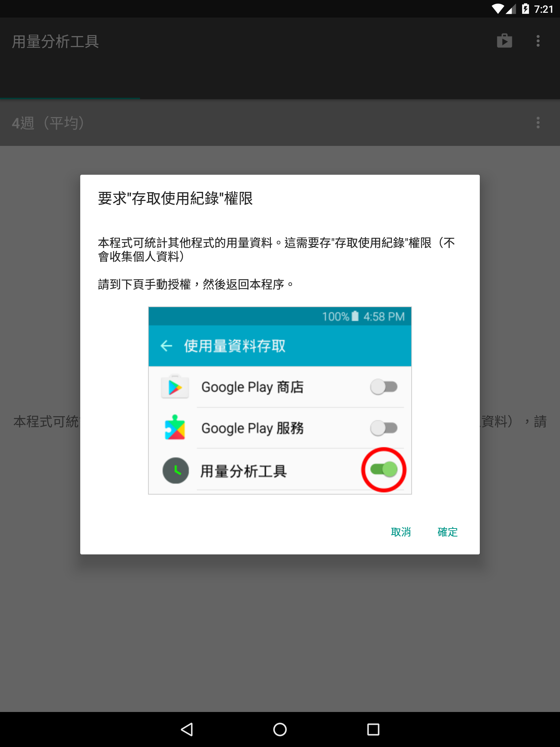Click the 用量分析工具 app title

coord(55,42)
